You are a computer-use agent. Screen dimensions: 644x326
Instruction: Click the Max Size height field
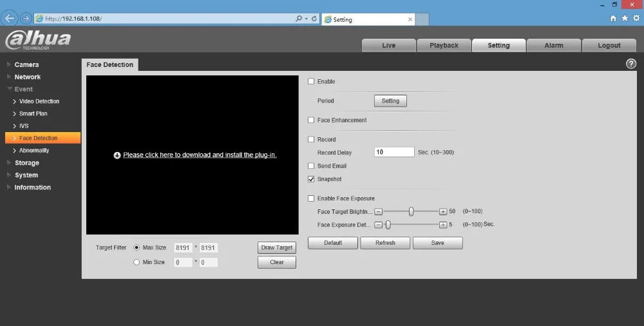[208, 248]
